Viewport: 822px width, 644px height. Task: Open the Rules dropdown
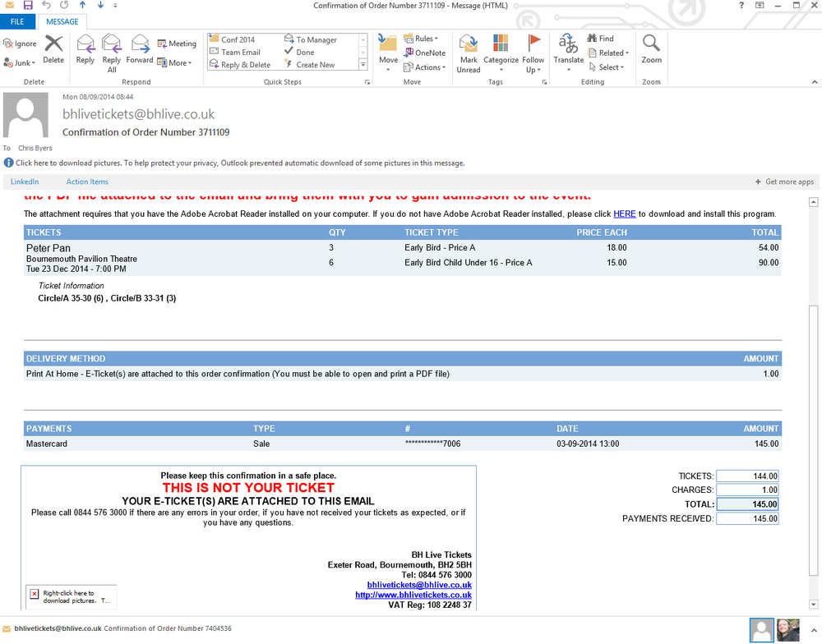[x=421, y=39]
